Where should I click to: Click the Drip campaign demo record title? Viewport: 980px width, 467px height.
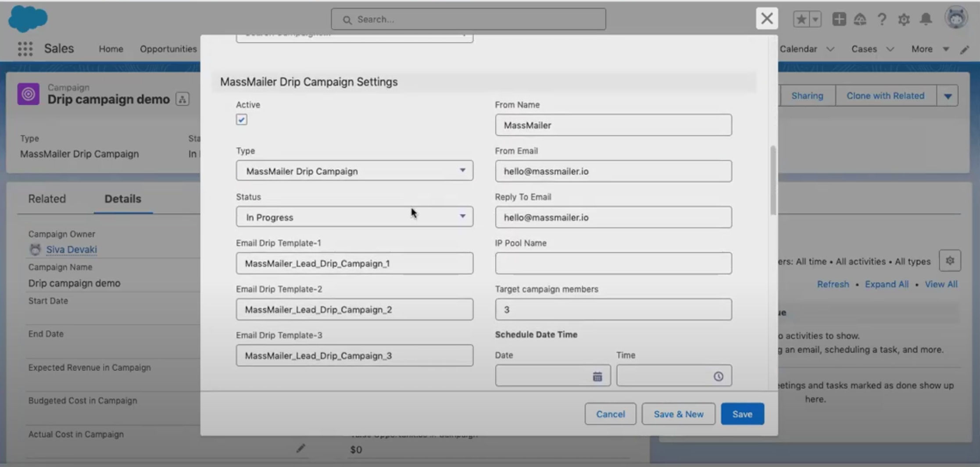108,100
